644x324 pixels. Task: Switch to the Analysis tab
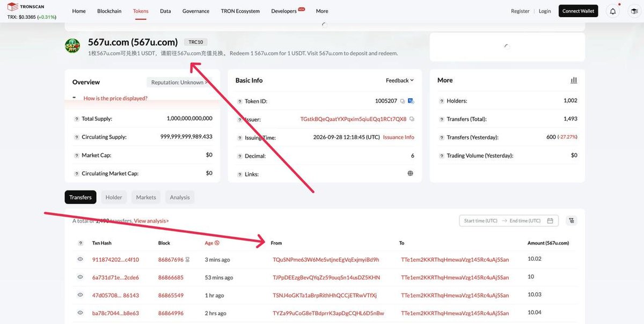pyautogui.click(x=180, y=197)
